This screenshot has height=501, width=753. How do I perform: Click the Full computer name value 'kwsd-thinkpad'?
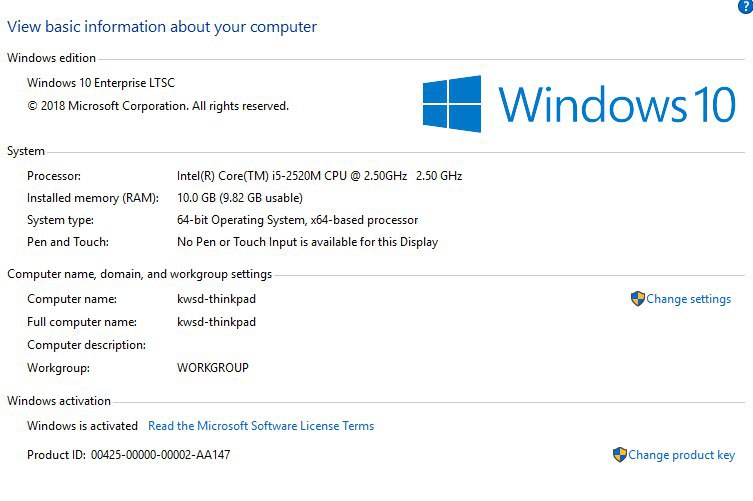216,322
